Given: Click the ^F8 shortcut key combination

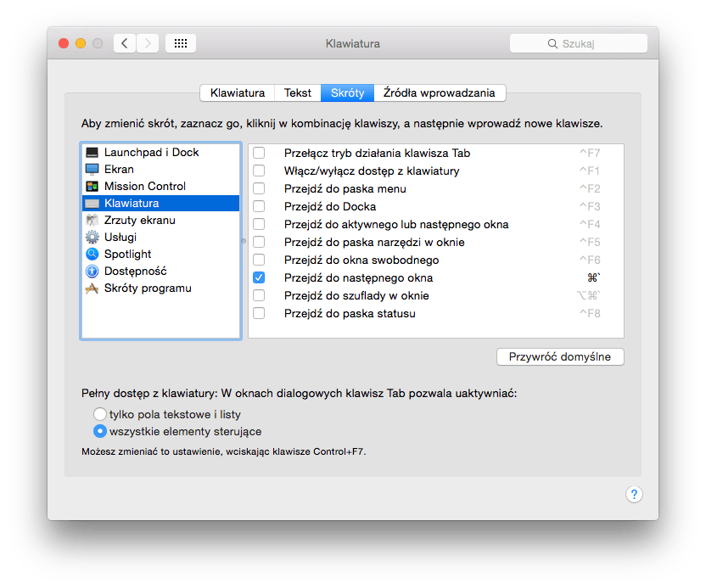Looking at the screenshot, I should pos(590,313).
